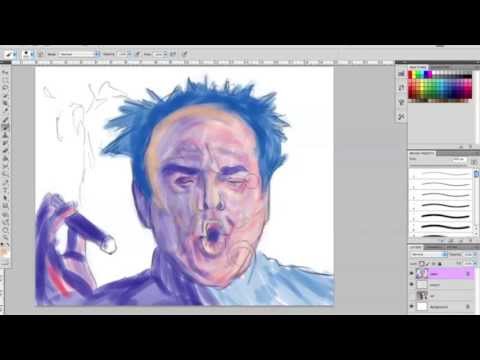Open the fourth collapsed dock panel icon
The image size is (480, 360).
pyautogui.click(x=401, y=116)
